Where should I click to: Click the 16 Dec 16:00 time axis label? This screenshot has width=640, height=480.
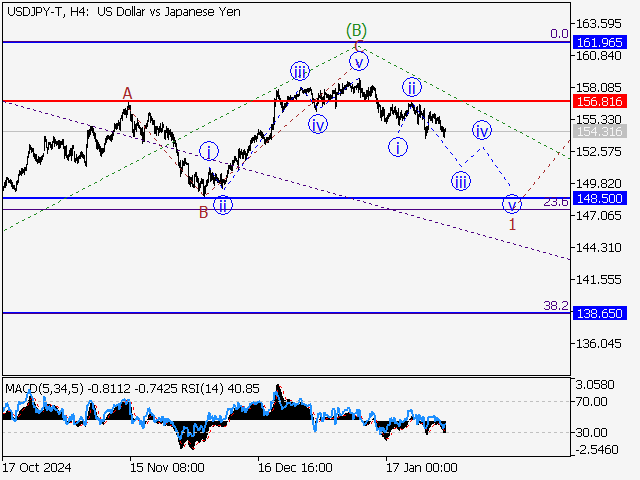click(293, 467)
